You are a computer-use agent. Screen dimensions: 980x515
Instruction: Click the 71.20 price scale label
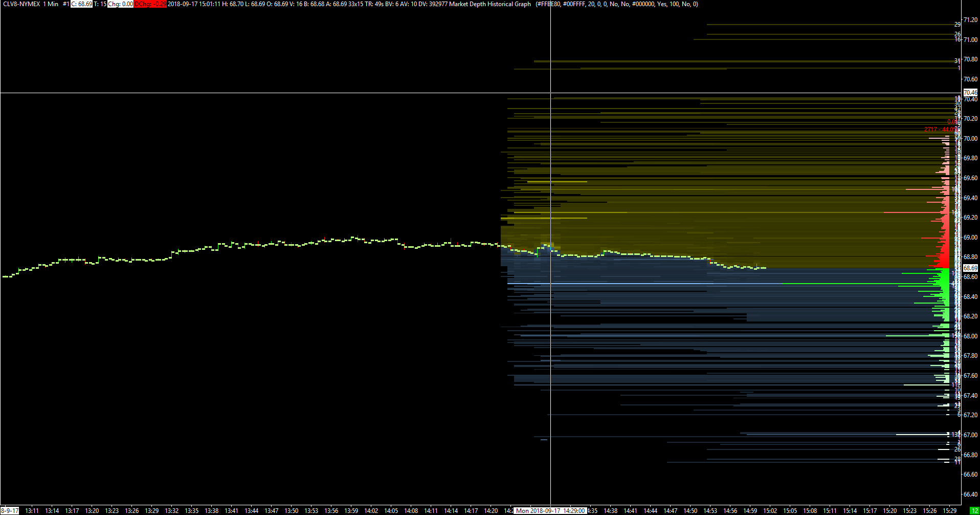970,20
